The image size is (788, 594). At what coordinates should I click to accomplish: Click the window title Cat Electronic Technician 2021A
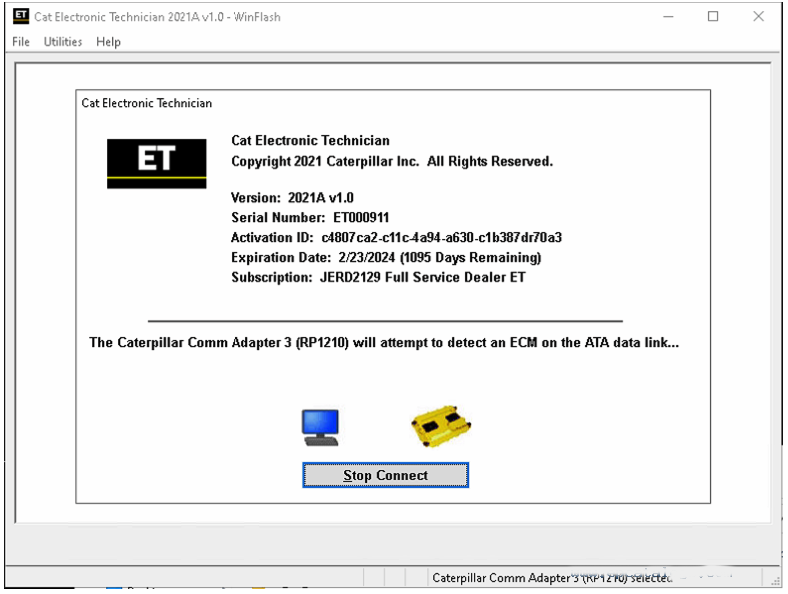157,17
